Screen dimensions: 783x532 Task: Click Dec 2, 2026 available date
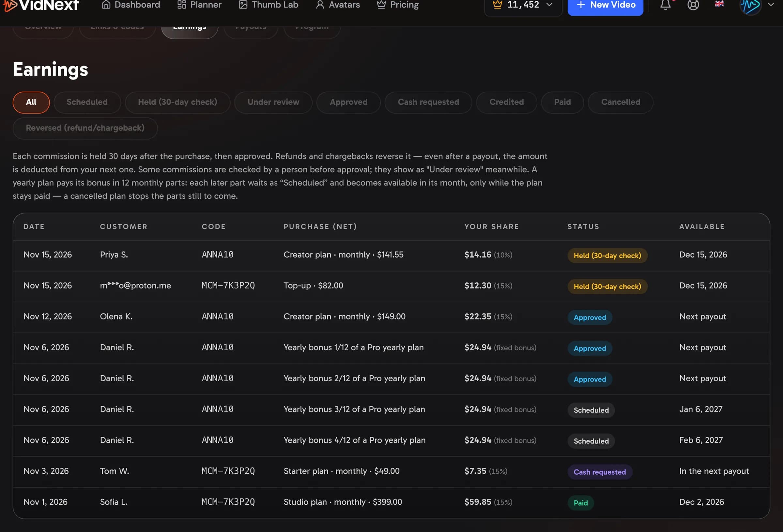click(701, 502)
